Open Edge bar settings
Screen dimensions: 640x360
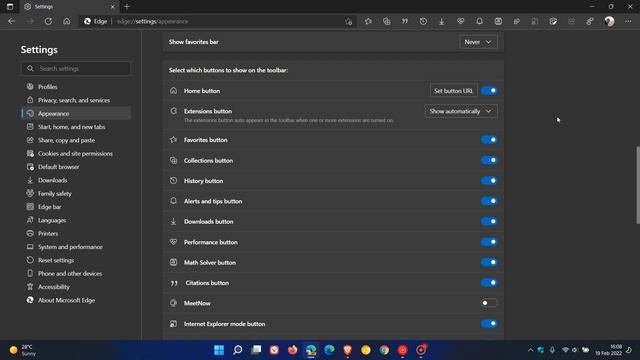pos(76,207)
